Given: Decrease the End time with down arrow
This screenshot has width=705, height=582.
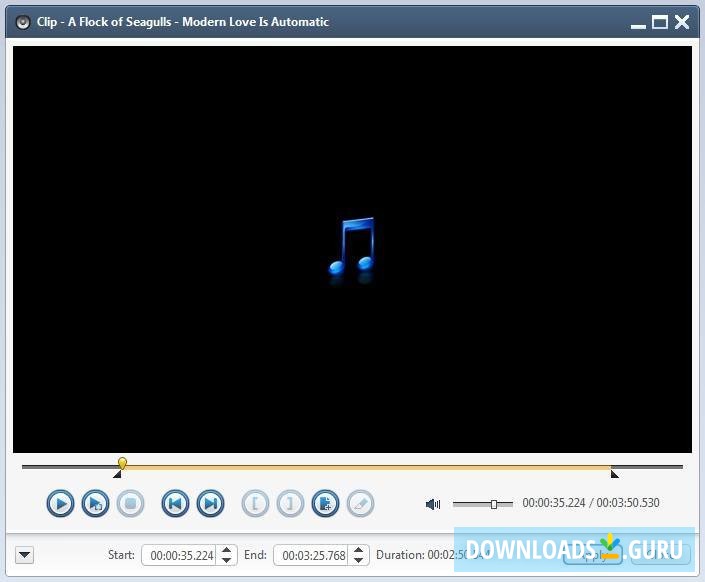Looking at the screenshot, I should point(358,560).
